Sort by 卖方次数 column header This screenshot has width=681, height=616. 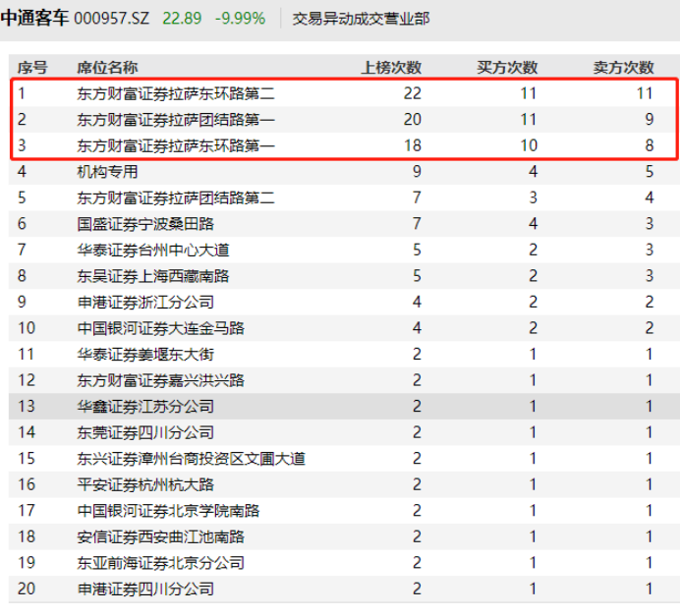pyautogui.click(x=623, y=67)
